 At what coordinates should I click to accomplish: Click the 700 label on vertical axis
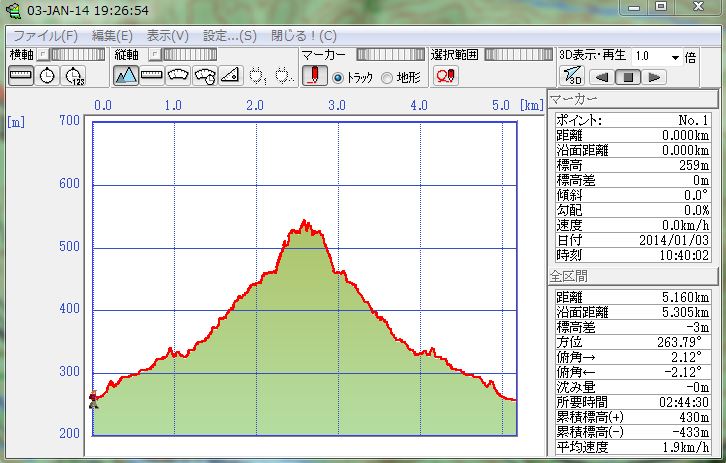tap(69, 120)
